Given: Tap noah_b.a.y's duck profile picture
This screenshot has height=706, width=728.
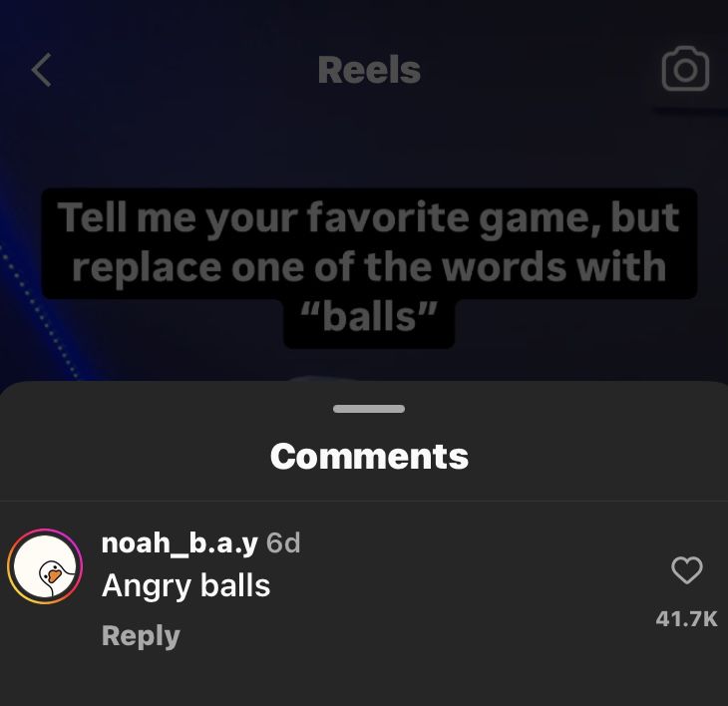Looking at the screenshot, I should pos(45,565).
